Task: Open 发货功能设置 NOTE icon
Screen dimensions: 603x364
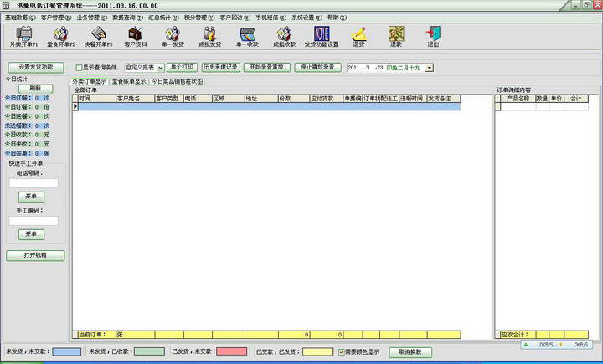Action: pyautogui.click(x=322, y=37)
